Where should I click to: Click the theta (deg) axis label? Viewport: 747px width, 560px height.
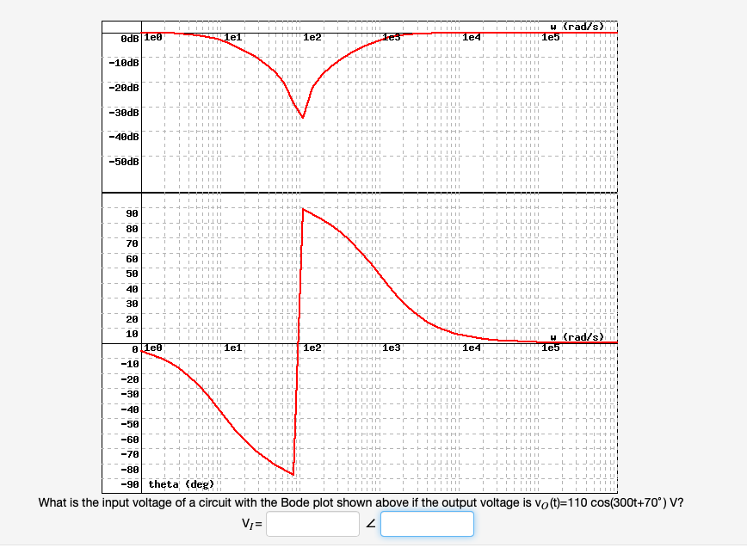click(x=180, y=483)
